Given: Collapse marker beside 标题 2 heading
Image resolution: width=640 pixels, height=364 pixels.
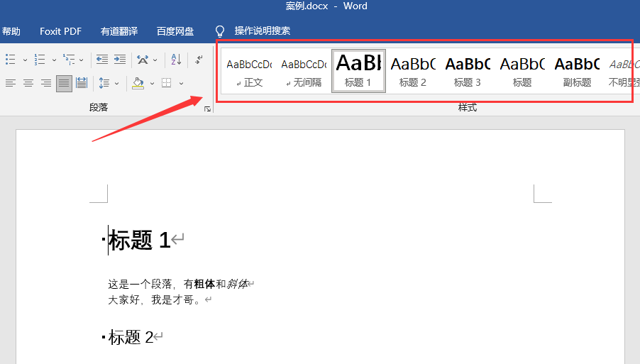Looking at the screenshot, I should 104,337.
